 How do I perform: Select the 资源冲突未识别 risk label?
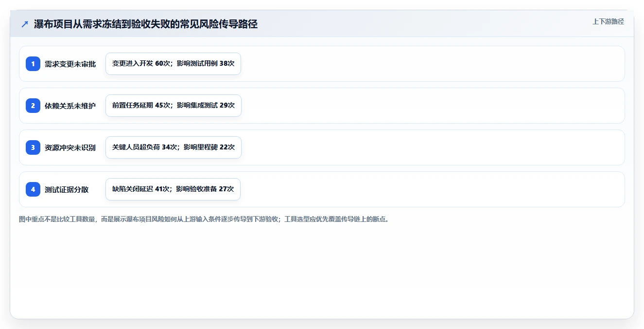click(70, 147)
